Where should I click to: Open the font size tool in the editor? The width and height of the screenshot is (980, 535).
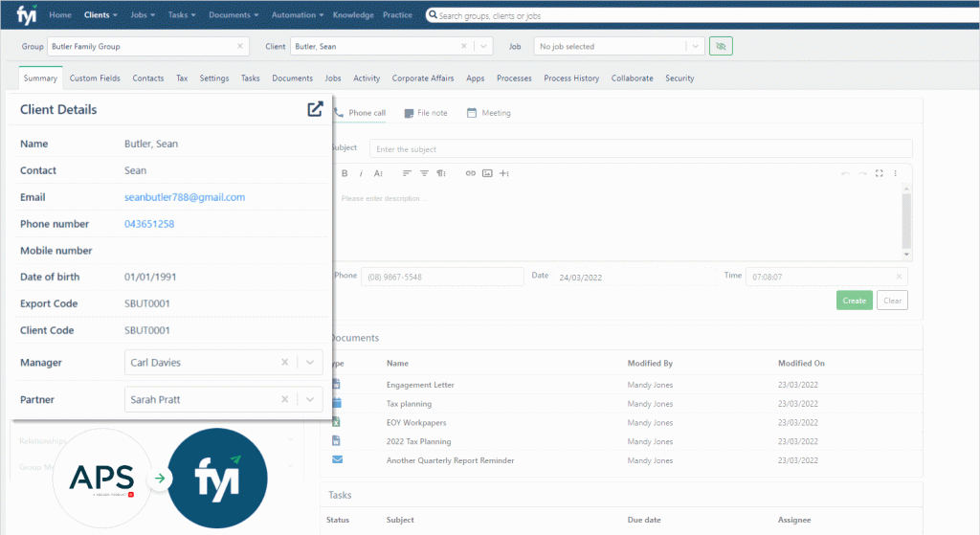(378, 173)
